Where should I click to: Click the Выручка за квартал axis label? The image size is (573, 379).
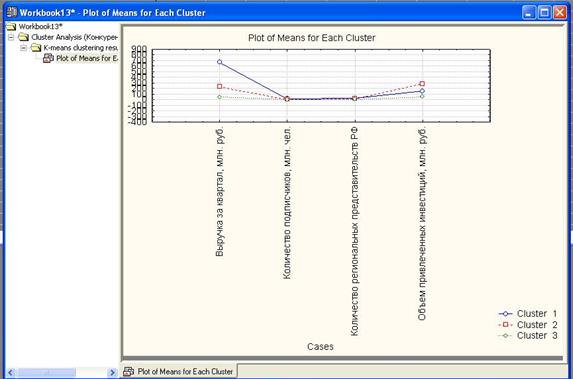[219, 192]
